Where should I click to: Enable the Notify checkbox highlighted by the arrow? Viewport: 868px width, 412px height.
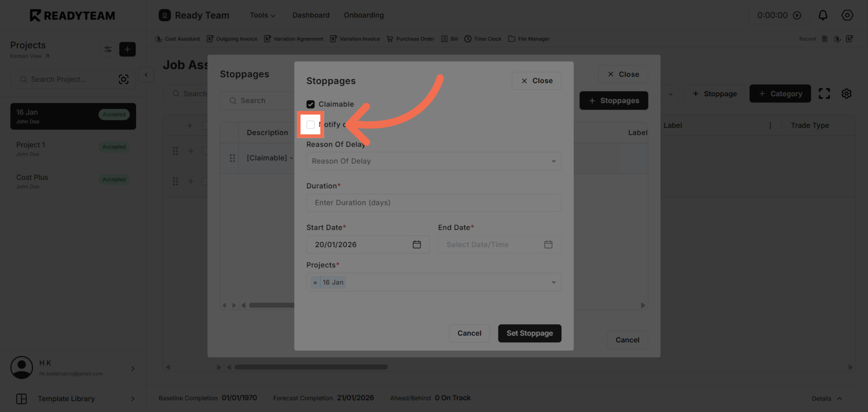pos(311,124)
